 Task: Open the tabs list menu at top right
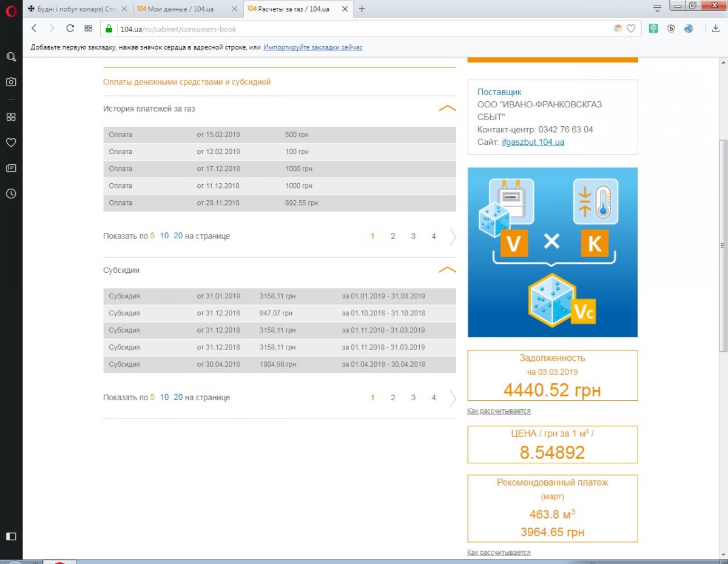[657, 8]
